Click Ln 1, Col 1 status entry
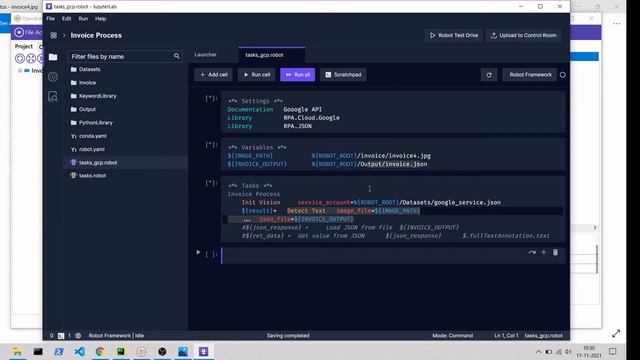 506,336
